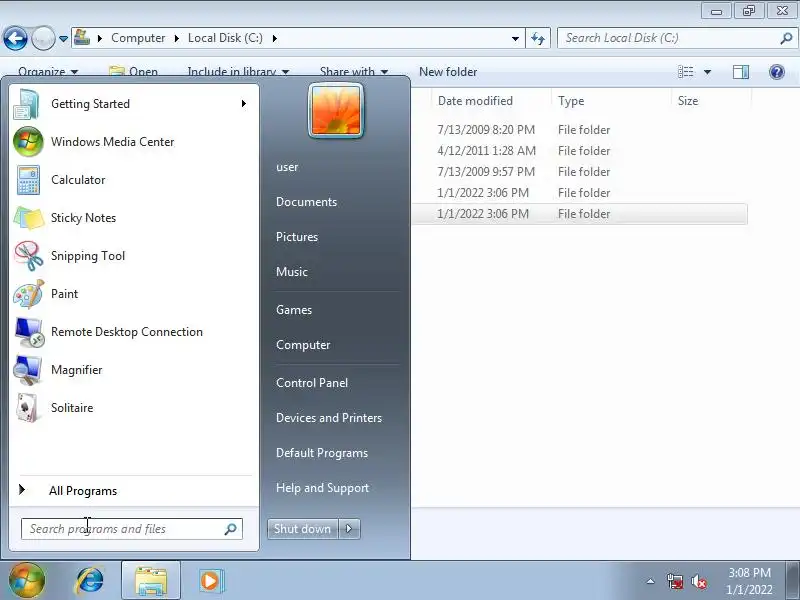Expand arrow after Local Disk (C:)
This screenshot has height=600, width=800.
click(x=274, y=38)
